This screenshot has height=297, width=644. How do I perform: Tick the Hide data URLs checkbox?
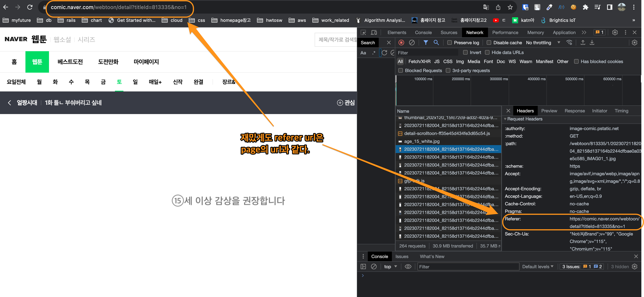(x=487, y=53)
